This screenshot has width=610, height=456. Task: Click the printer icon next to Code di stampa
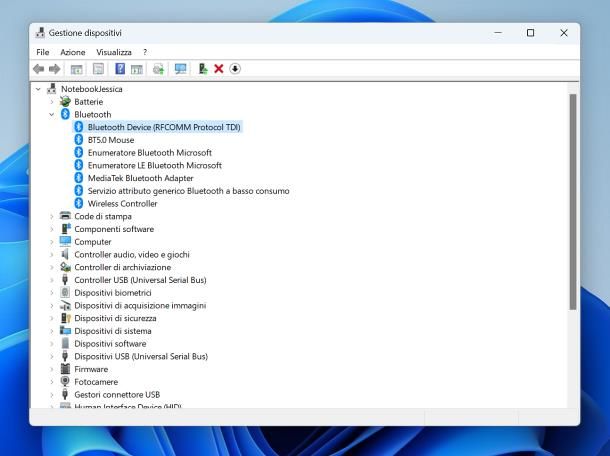65,216
